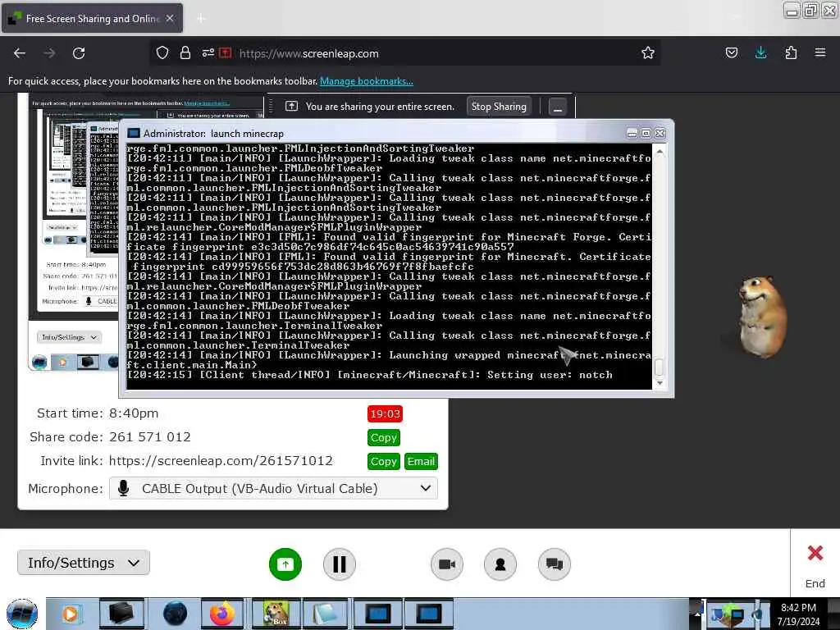Click the sharing bar screen icon
Screen dimensions: 840x630
(x=291, y=106)
